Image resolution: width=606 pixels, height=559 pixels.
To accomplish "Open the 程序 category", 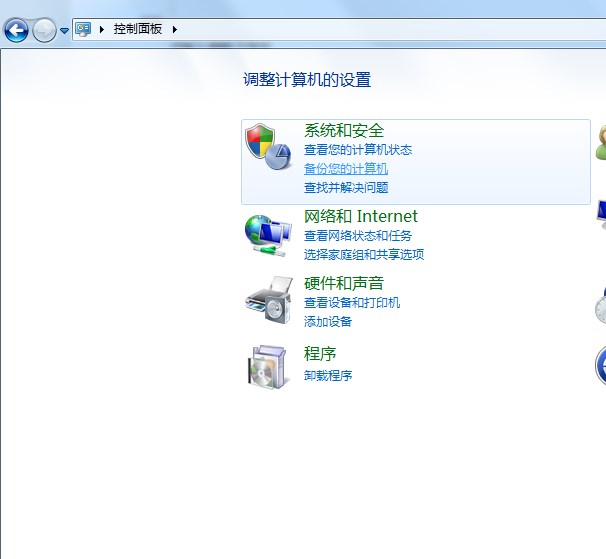I will click(x=320, y=353).
